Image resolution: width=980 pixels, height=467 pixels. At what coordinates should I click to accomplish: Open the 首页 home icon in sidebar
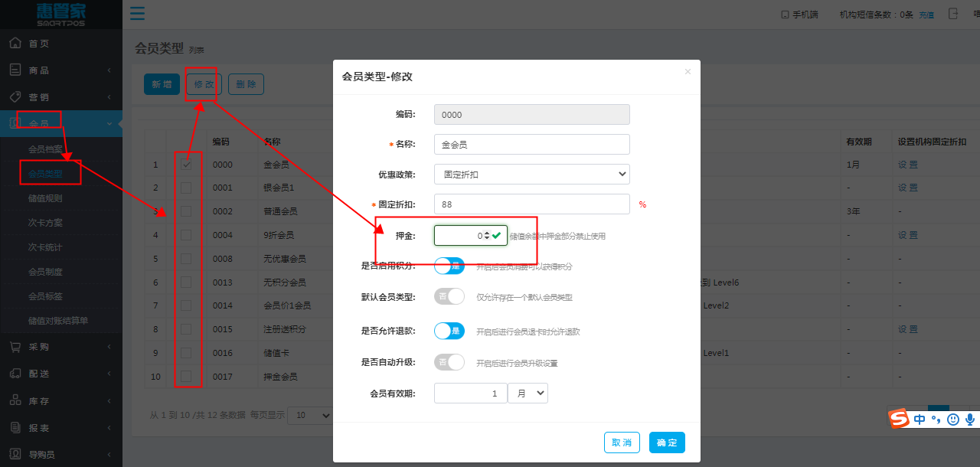click(15, 44)
